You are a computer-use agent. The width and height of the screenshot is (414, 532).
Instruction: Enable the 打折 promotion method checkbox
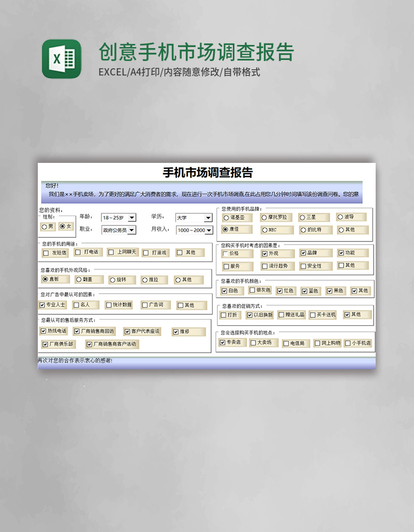tap(223, 314)
